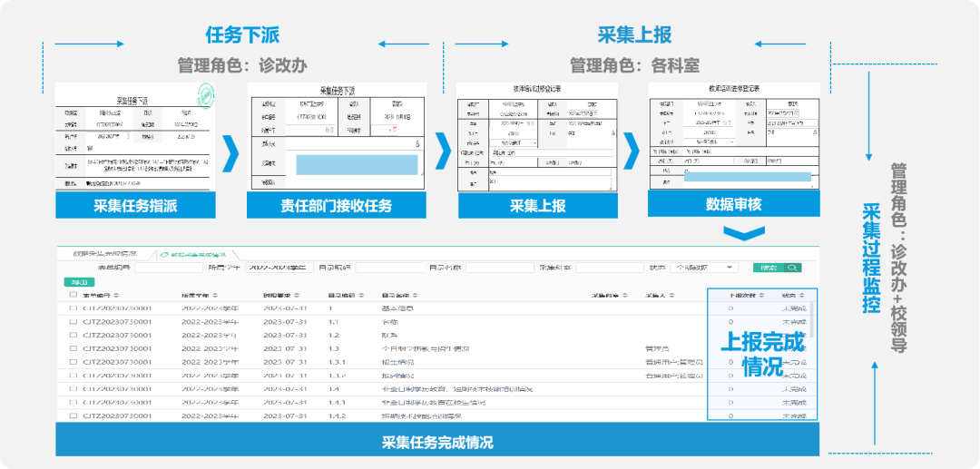
Task: Check the checkbox for row 基本信息
Action: (73, 308)
